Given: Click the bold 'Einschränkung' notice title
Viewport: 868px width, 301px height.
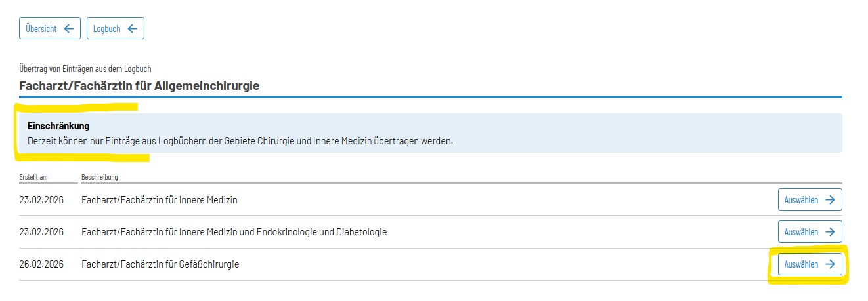Looking at the screenshot, I should pyautogui.click(x=58, y=125).
